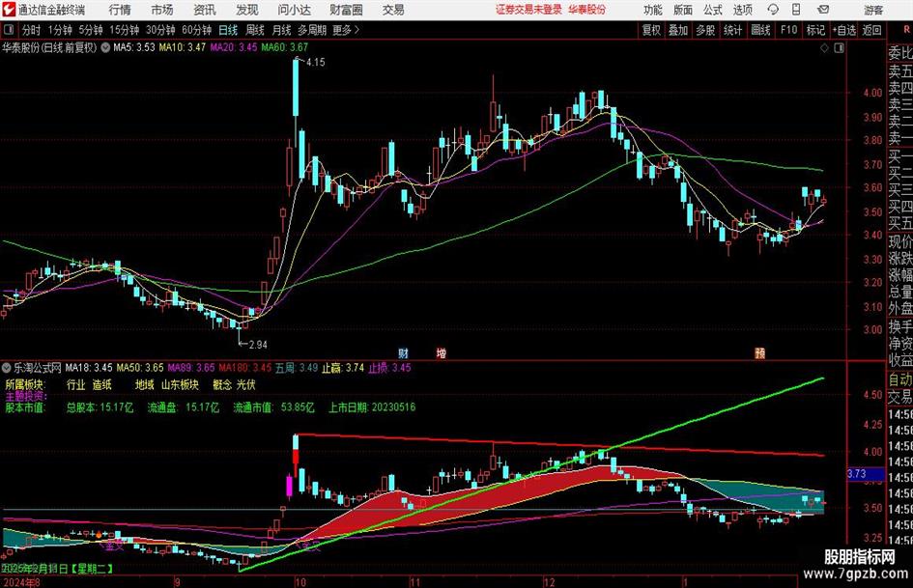Click the 标记 mark button
This screenshot has height=588, width=913.
tap(815, 30)
